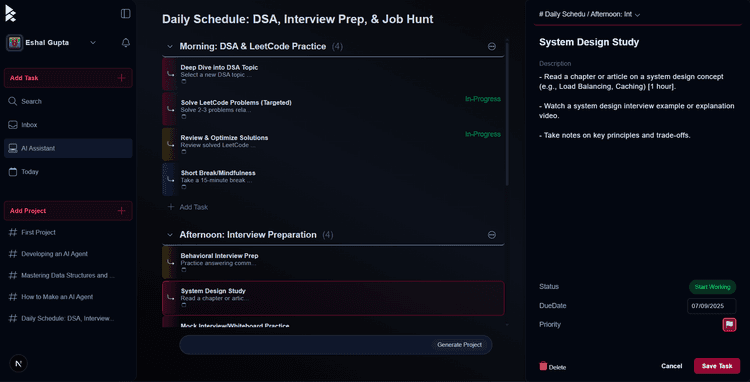Toggle Start Working status pill

pyautogui.click(x=712, y=287)
